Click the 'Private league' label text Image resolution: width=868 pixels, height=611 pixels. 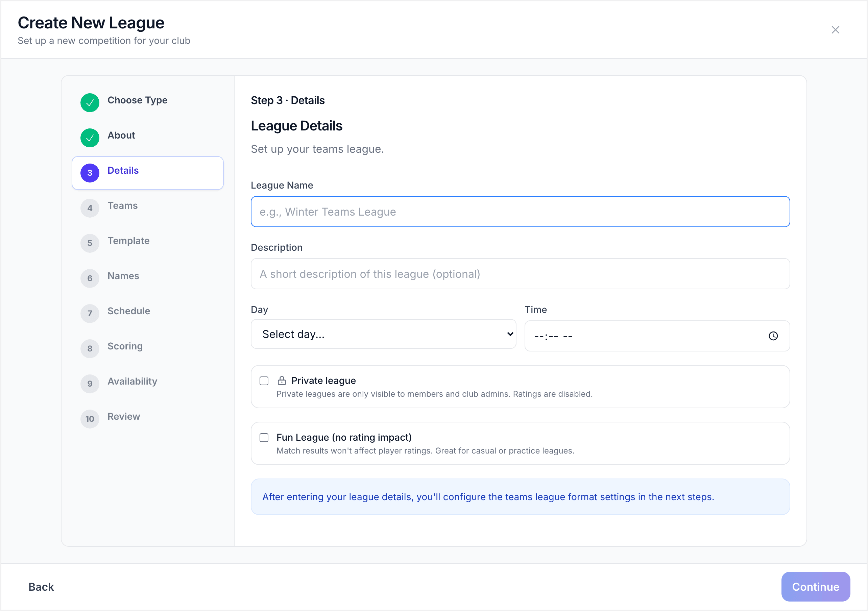323,381
